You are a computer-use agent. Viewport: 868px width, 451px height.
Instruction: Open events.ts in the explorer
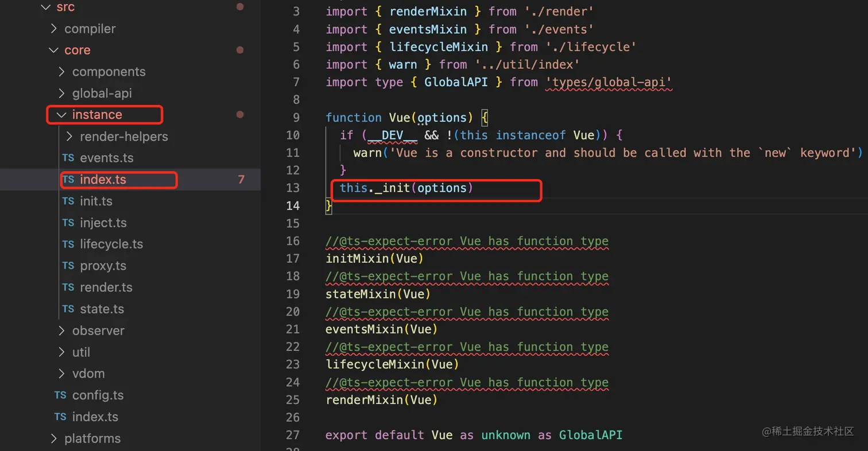click(x=107, y=158)
